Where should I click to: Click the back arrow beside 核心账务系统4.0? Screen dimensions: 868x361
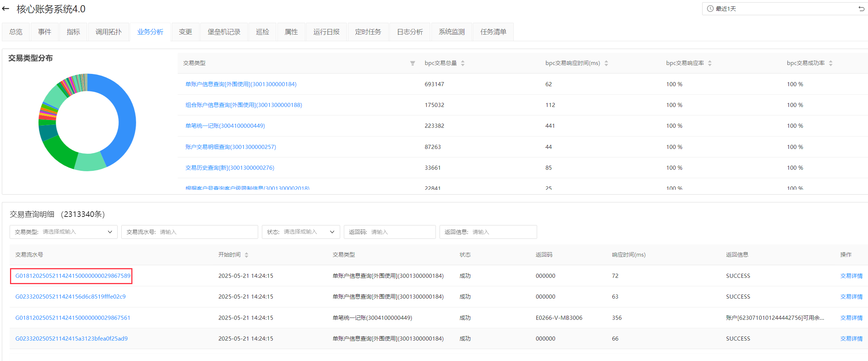click(x=6, y=9)
